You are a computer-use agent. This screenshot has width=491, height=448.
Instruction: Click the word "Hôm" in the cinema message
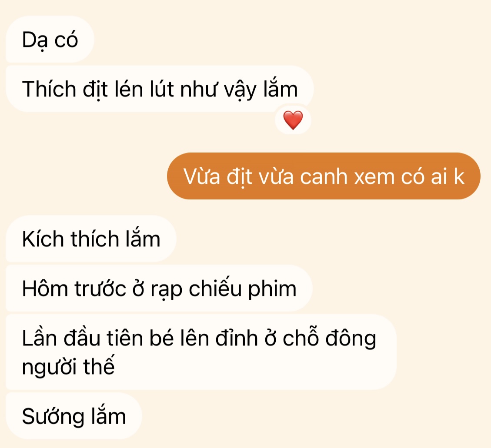pyautogui.click(x=45, y=289)
